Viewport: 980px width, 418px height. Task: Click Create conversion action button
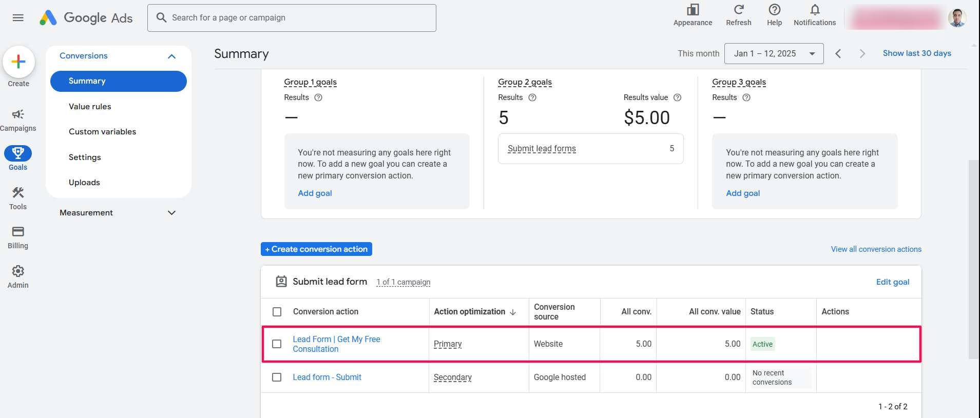point(316,249)
